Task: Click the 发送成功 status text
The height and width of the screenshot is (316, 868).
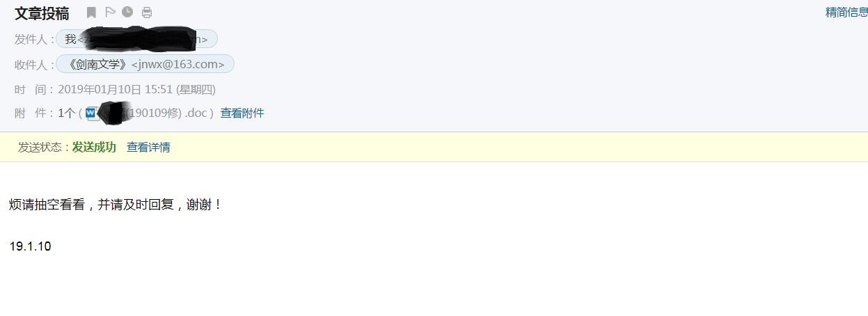Action: coord(94,147)
